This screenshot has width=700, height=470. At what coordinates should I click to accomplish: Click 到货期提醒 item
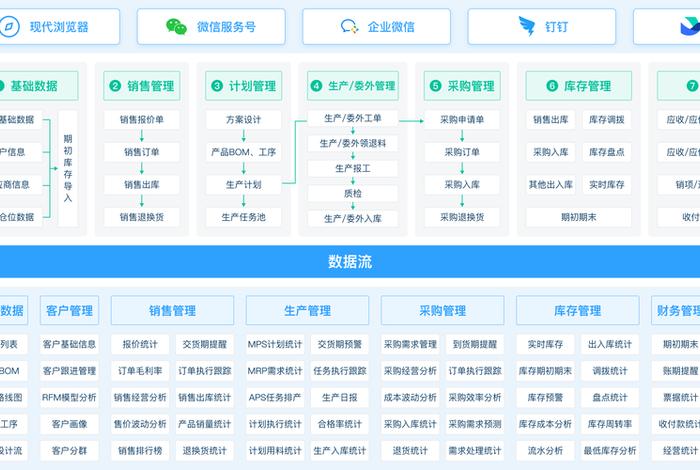tap(475, 344)
